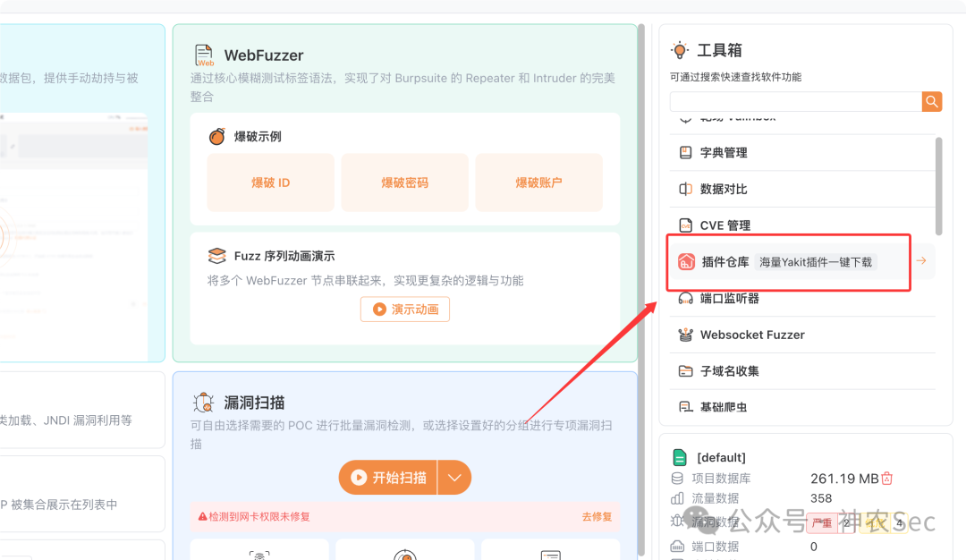Click 去修复 fix link
This screenshot has width=966, height=560.
[x=597, y=517]
